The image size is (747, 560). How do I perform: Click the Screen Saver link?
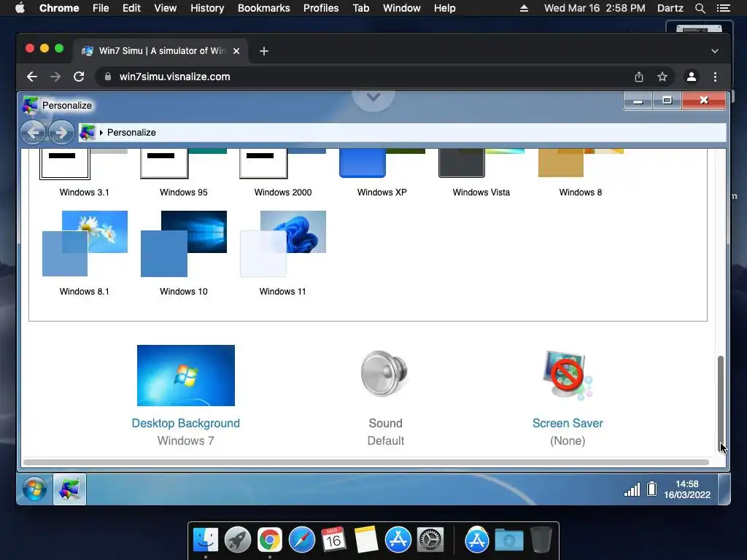click(x=568, y=424)
